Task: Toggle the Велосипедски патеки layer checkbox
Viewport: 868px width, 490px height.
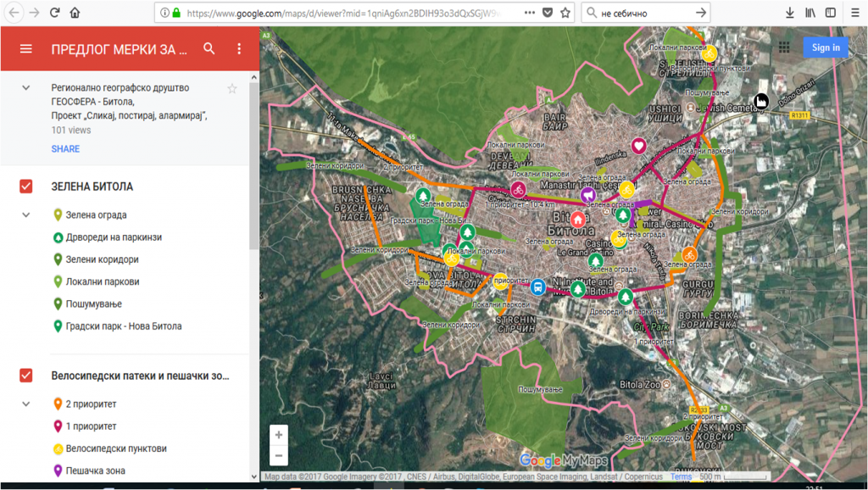Action: pyautogui.click(x=26, y=376)
